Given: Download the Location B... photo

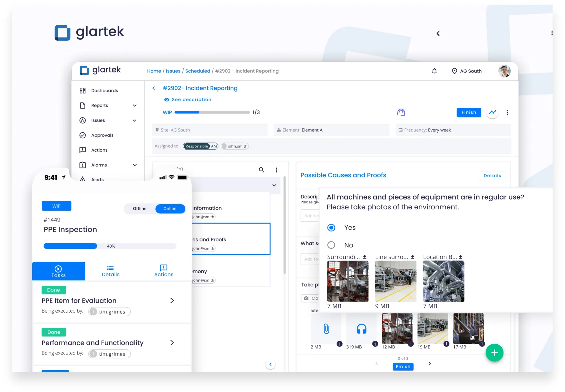Looking at the screenshot, I should (461, 257).
